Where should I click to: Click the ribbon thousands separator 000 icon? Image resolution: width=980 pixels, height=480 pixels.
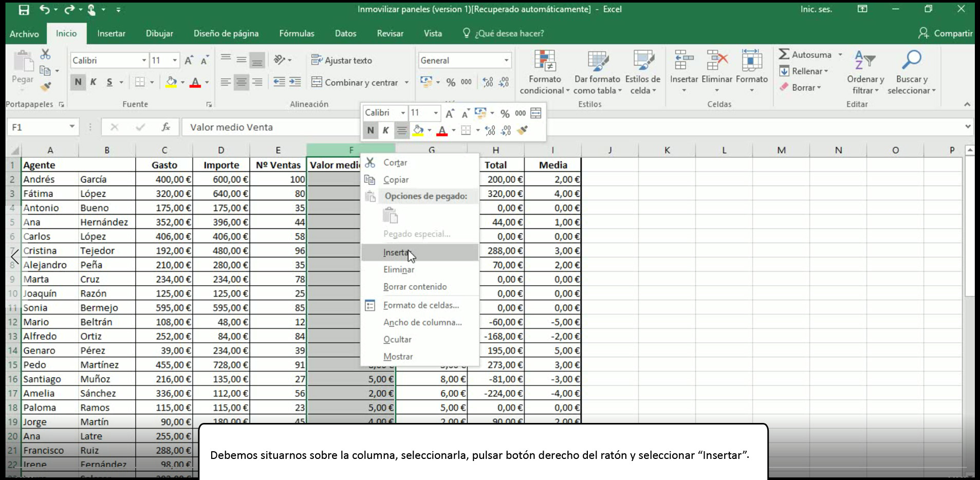click(466, 82)
